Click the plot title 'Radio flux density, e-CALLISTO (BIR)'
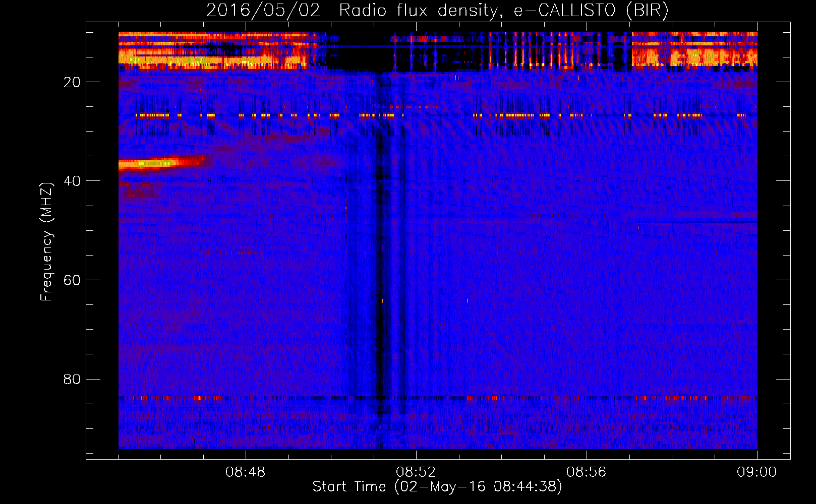The width and height of the screenshot is (816, 504). click(503, 10)
